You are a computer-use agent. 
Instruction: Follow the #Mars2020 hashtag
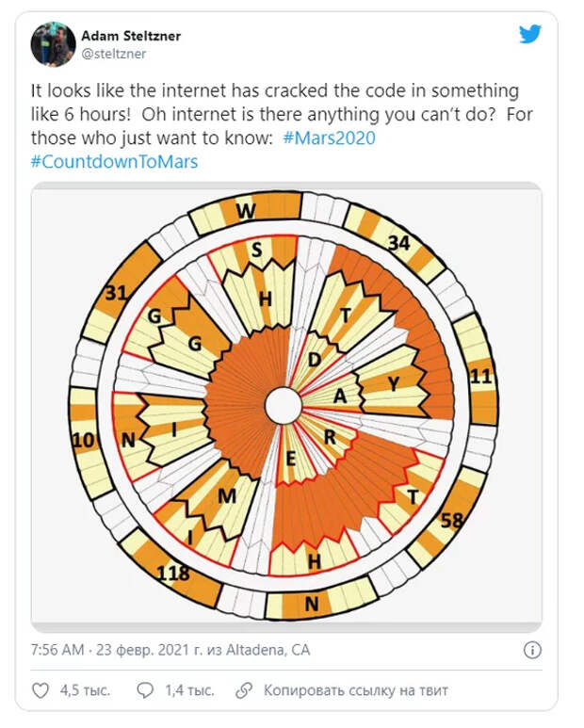pos(329,138)
